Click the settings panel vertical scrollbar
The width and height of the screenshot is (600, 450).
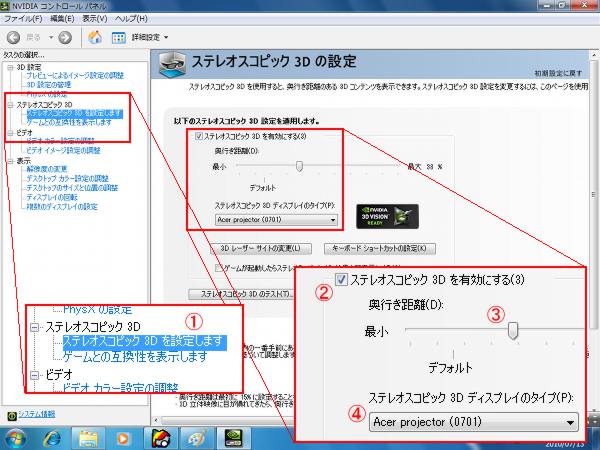(x=594, y=195)
